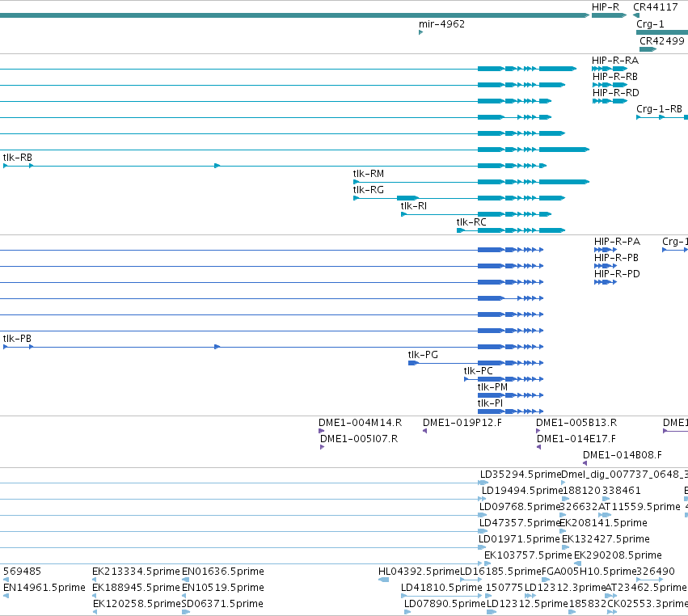Click the DME1-014B08.F feature label

[623, 455]
